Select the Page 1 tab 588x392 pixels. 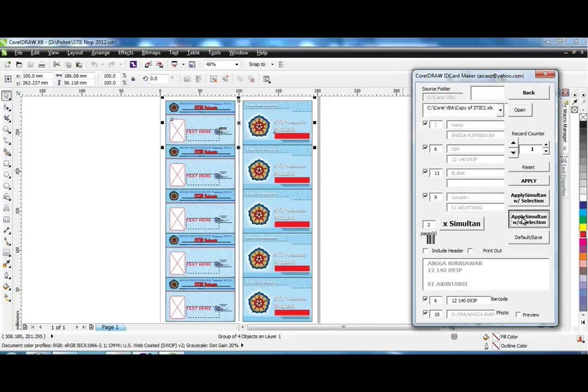pyautogui.click(x=110, y=327)
